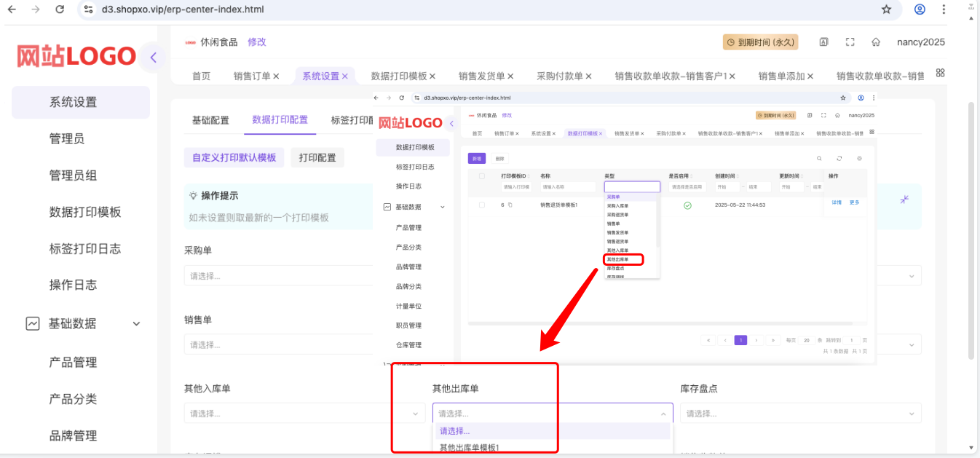Screen dimensions: 980x458
Task: Open site information icon in address bar
Action: pos(88,9)
